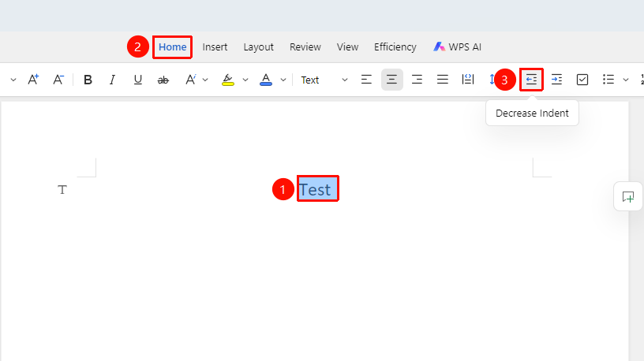Image resolution: width=644 pixels, height=361 pixels.
Task: Align text to the left
Action: pyautogui.click(x=366, y=80)
